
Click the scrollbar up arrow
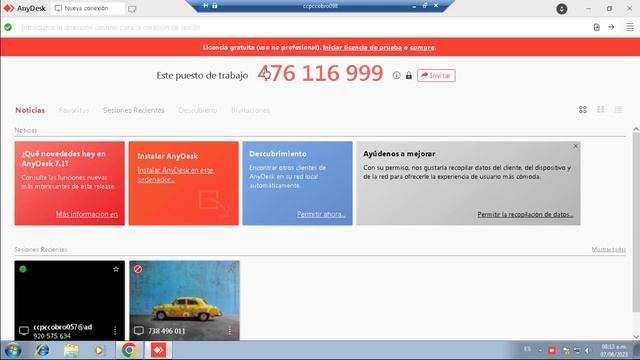pos(636,129)
